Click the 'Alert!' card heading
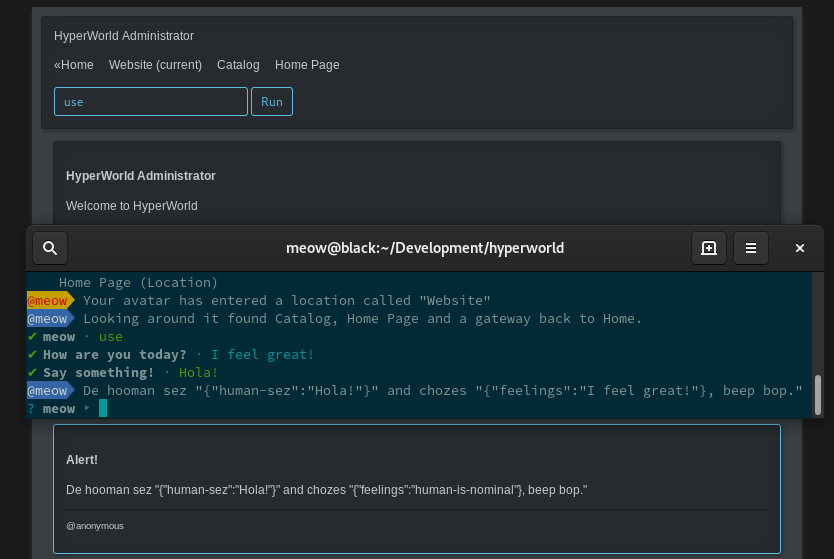Image resolution: width=834 pixels, height=559 pixels. click(x=82, y=460)
